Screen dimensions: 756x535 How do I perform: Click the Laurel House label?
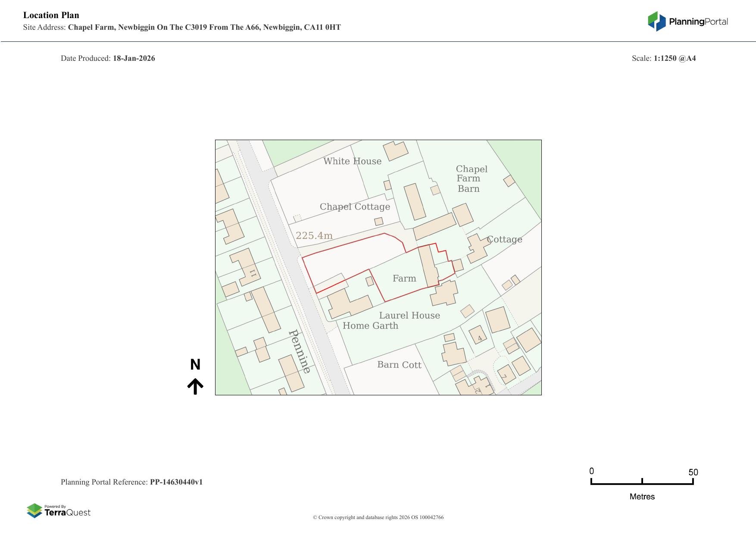click(x=409, y=316)
